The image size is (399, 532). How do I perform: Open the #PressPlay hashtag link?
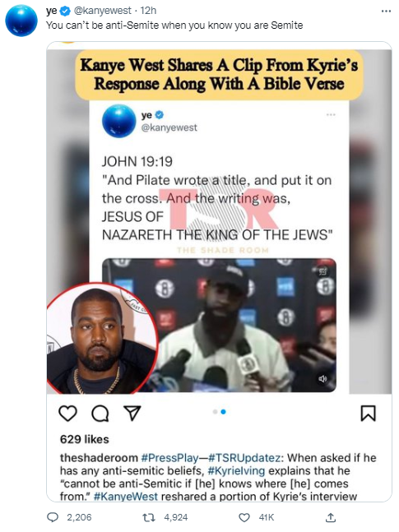(169, 458)
